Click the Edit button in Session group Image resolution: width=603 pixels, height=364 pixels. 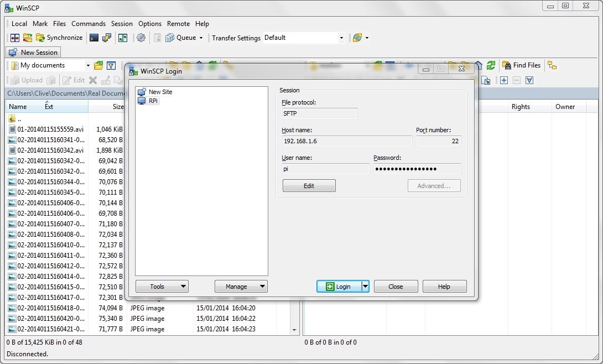309,186
